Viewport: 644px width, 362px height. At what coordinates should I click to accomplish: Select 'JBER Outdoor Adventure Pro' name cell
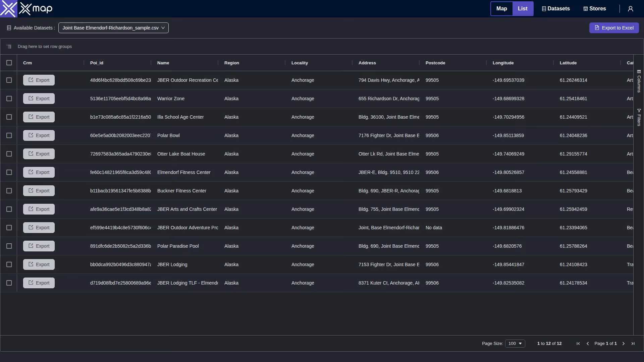(x=188, y=228)
